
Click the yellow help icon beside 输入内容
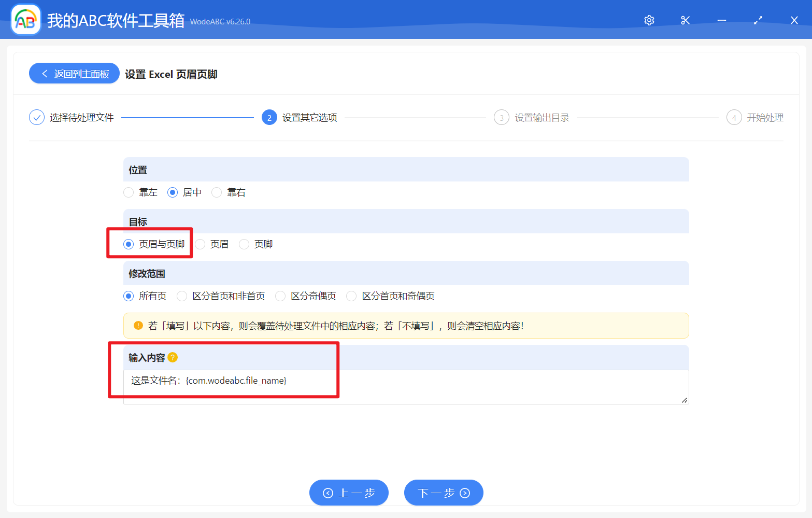point(173,357)
